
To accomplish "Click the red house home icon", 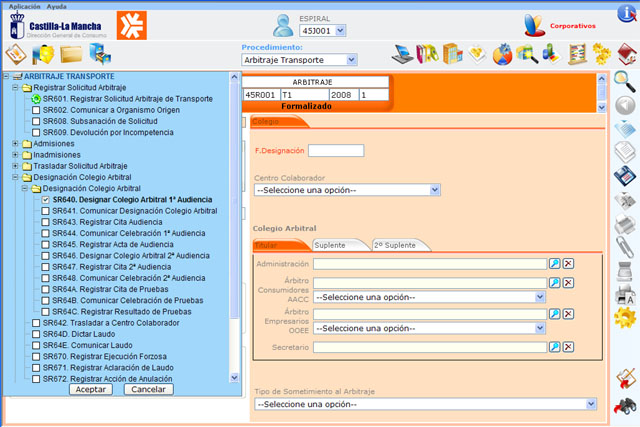I will [x=627, y=54].
